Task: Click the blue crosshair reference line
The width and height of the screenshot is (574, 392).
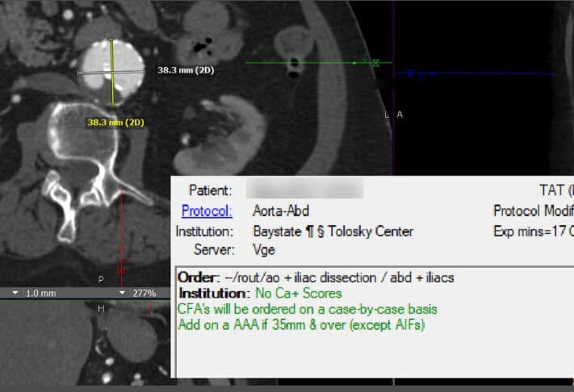Action: (x=474, y=73)
